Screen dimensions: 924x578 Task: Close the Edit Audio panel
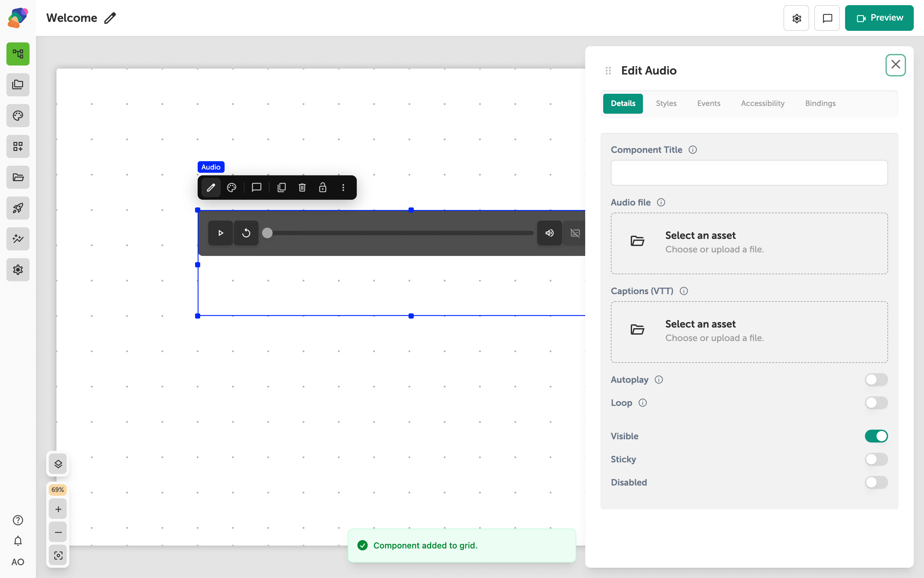(895, 65)
